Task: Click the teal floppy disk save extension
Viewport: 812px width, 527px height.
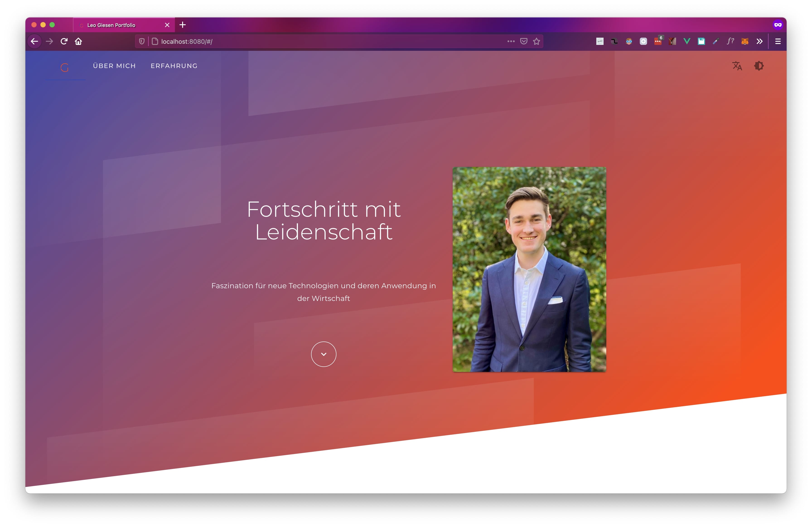Action: (701, 41)
